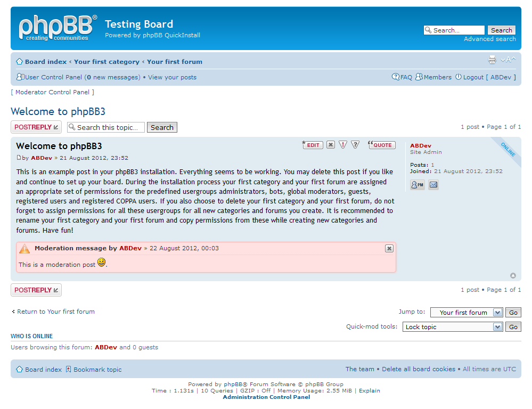Viewport: 532px width, 409px height.
Task: Click the top Post Reply button
Action: coord(36,127)
